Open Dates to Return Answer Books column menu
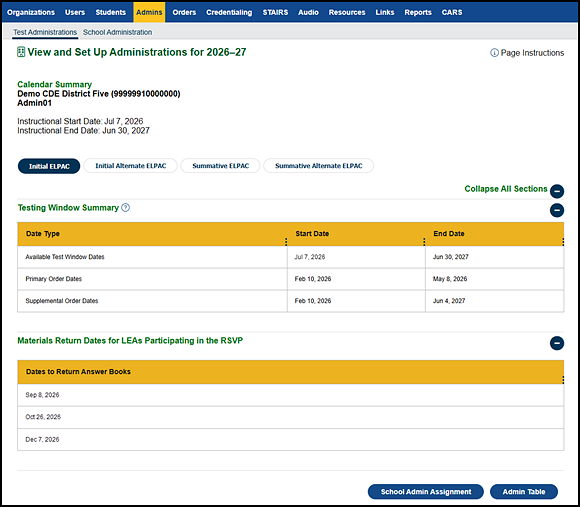 click(x=563, y=380)
